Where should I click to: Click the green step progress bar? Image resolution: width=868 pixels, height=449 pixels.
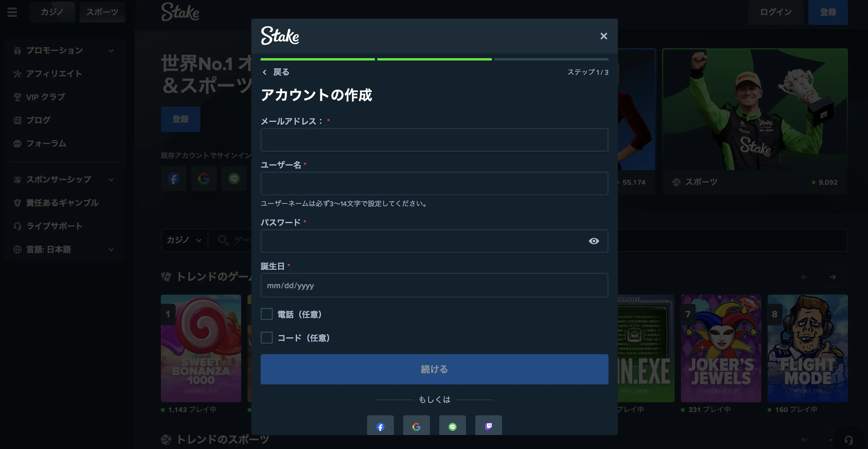tap(317, 59)
